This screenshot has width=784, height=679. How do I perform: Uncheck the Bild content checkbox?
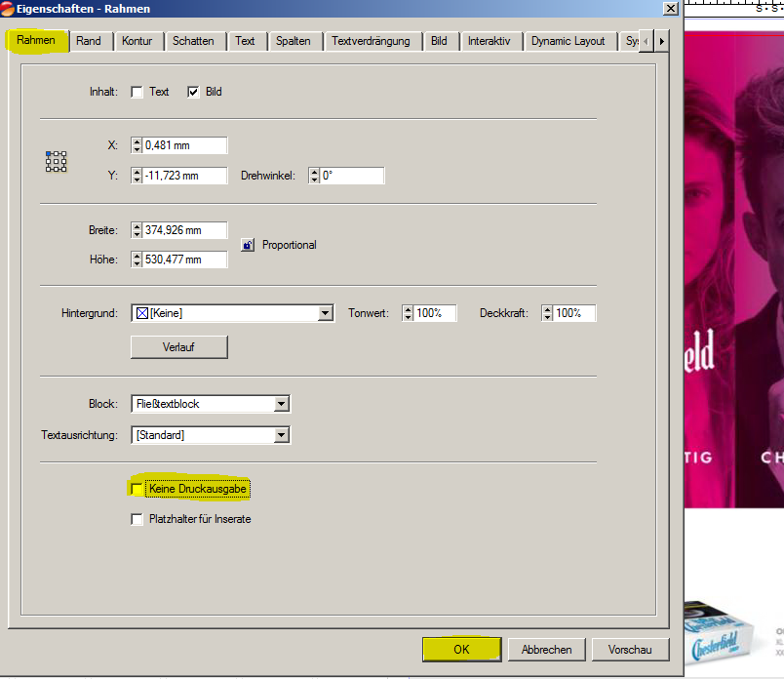194,92
